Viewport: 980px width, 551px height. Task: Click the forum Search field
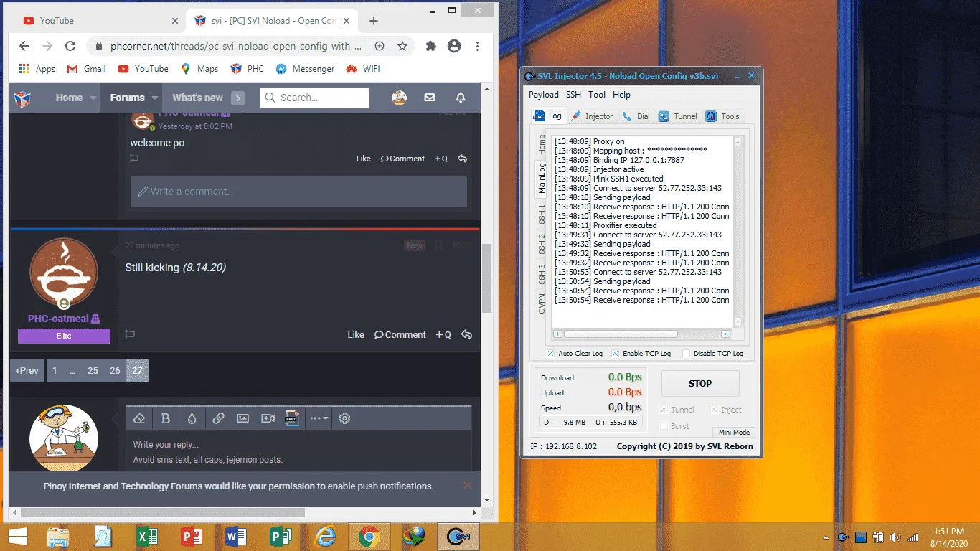(x=314, y=98)
